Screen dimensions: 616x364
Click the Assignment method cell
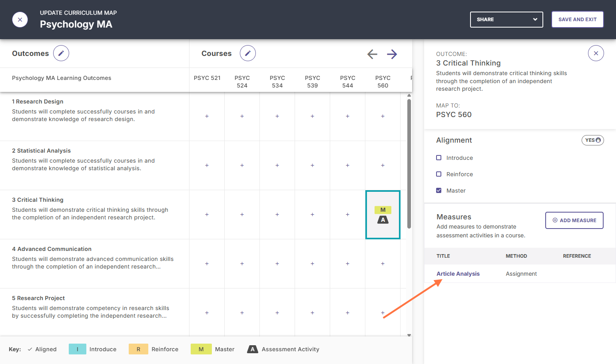click(521, 274)
